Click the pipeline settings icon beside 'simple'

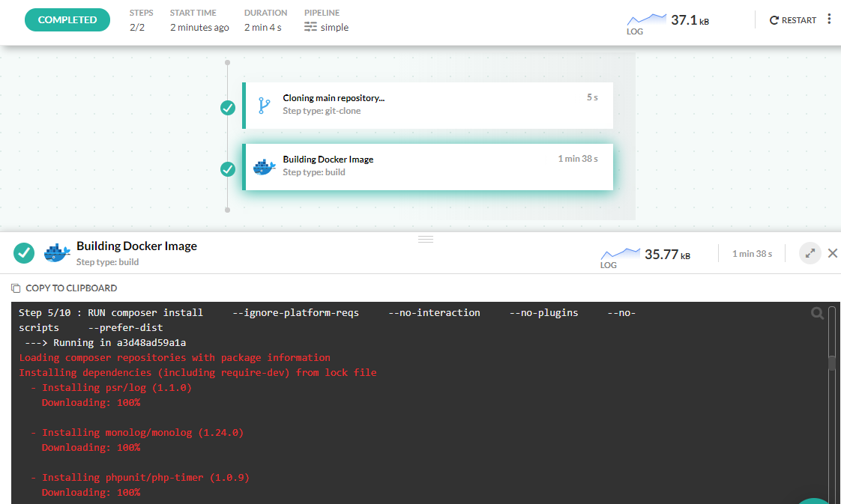(x=311, y=27)
